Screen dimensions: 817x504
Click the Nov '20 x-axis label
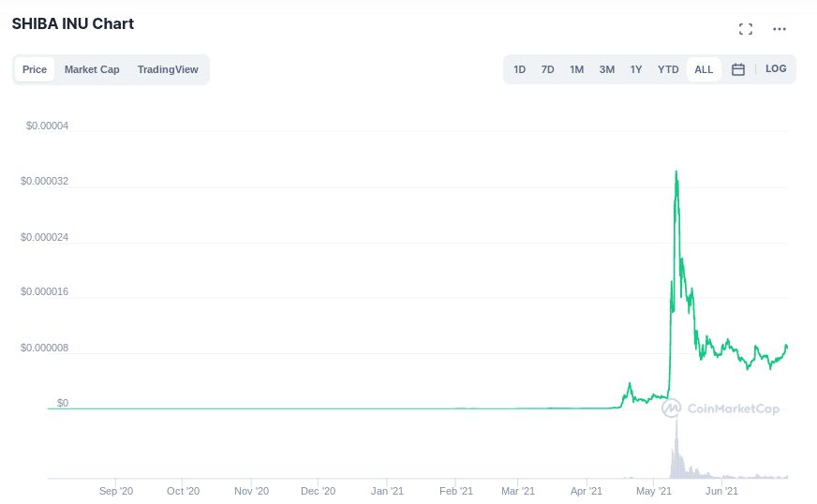[252, 491]
